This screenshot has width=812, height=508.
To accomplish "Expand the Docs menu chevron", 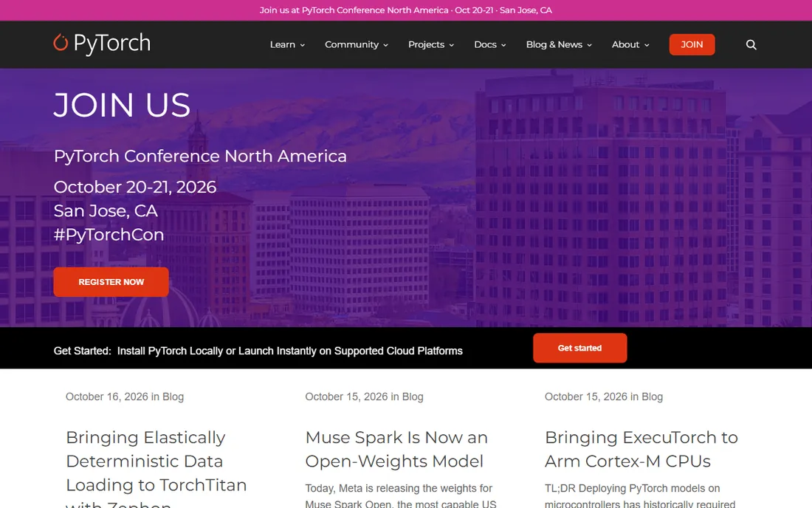I will 503,45.
